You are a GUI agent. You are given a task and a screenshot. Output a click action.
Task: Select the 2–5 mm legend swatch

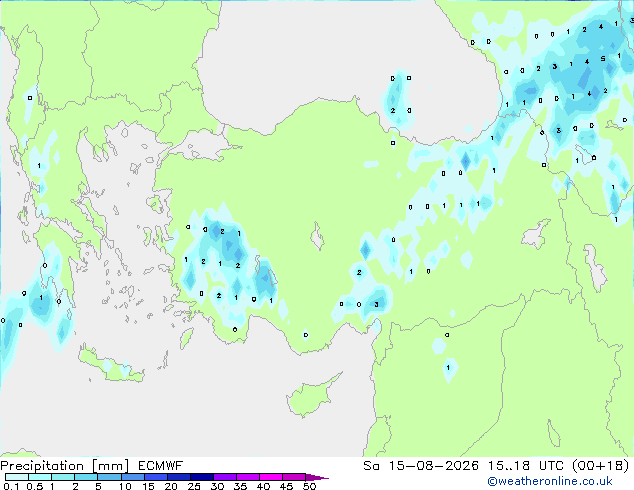(86, 477)
